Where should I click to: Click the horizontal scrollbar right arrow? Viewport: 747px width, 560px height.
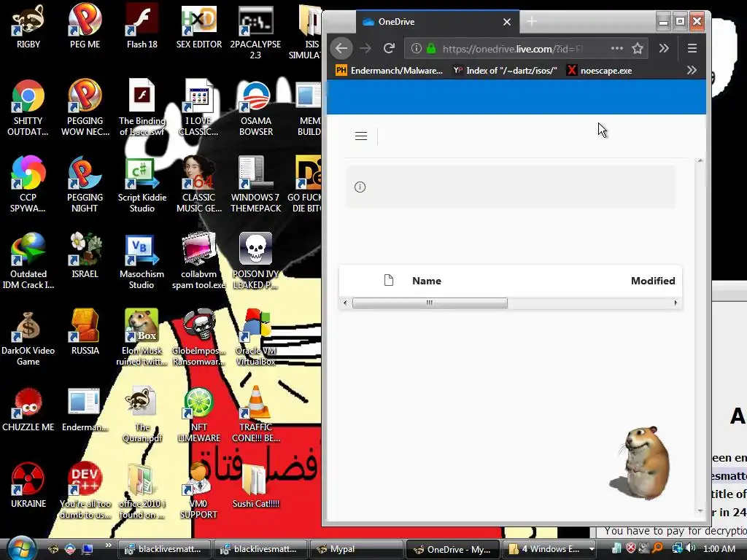(676, 303)
